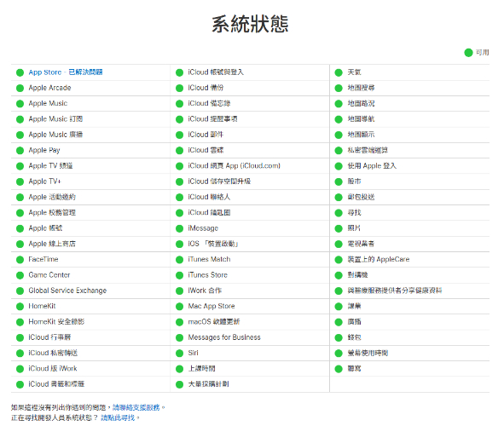The image size is (504, 426).
Task: Click the status dot for 照片
Action: tap(339, 228)
